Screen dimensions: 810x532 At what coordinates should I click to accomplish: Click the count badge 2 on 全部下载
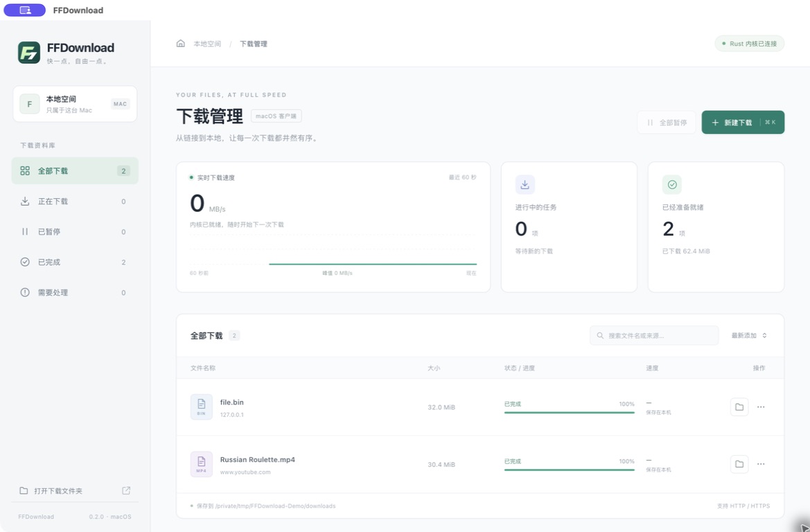pos(123,171)
